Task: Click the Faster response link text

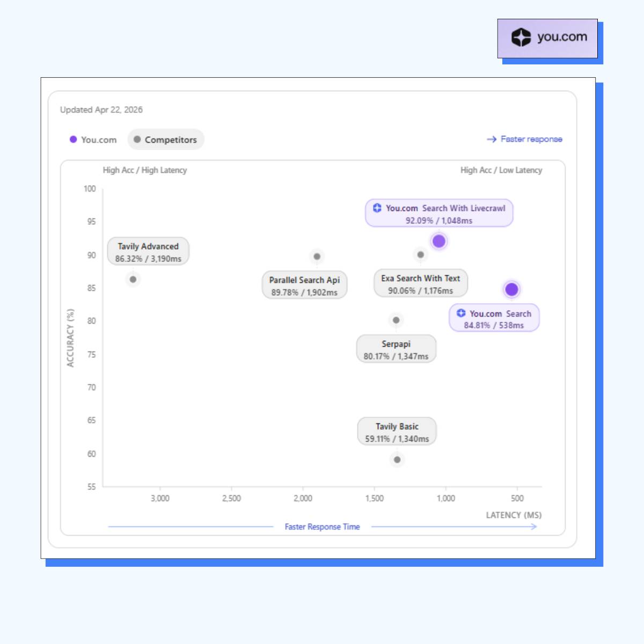Action: coord(531,139)
